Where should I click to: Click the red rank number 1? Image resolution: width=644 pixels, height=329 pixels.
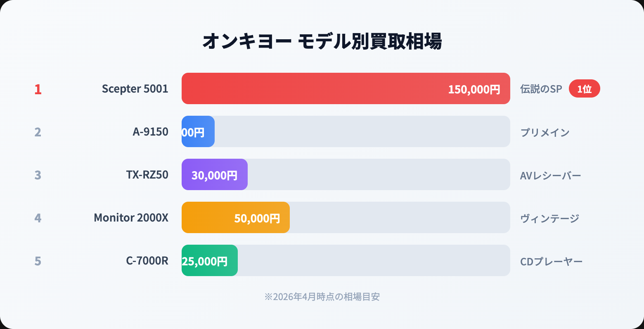coord(38,89)
